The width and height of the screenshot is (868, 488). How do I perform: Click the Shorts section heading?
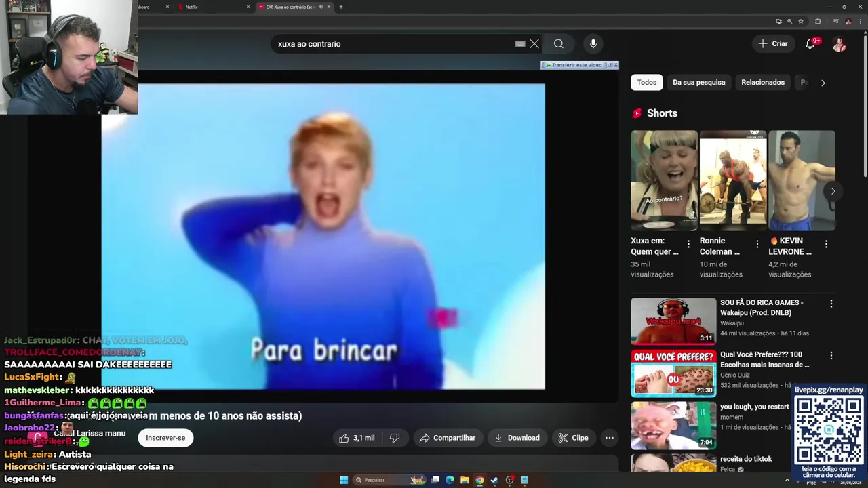[662, 113]
